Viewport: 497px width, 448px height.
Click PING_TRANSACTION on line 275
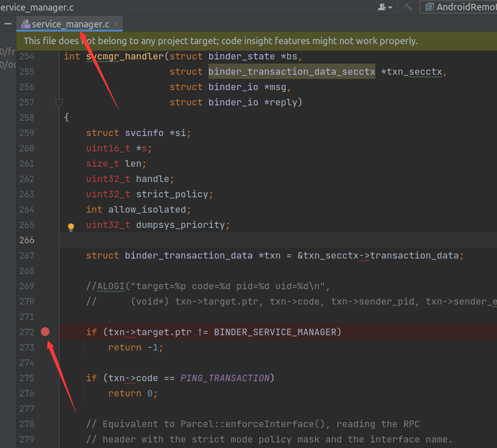click(225, 378)
